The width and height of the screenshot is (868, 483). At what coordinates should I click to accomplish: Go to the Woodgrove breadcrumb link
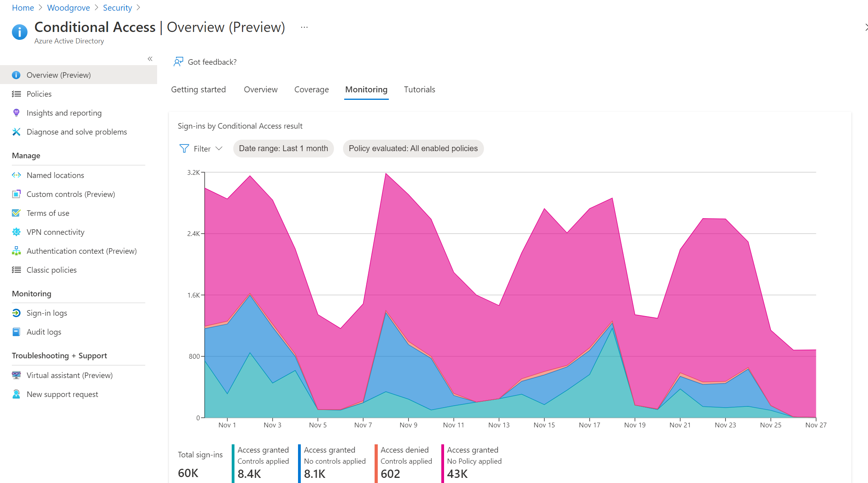(x=68, y=8)
